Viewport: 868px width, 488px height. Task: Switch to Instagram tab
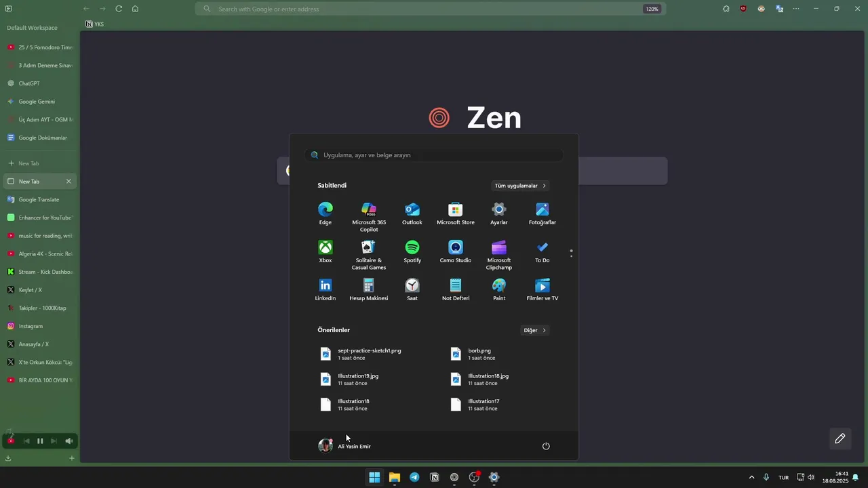pyautogui.click(x=40, y=326)
